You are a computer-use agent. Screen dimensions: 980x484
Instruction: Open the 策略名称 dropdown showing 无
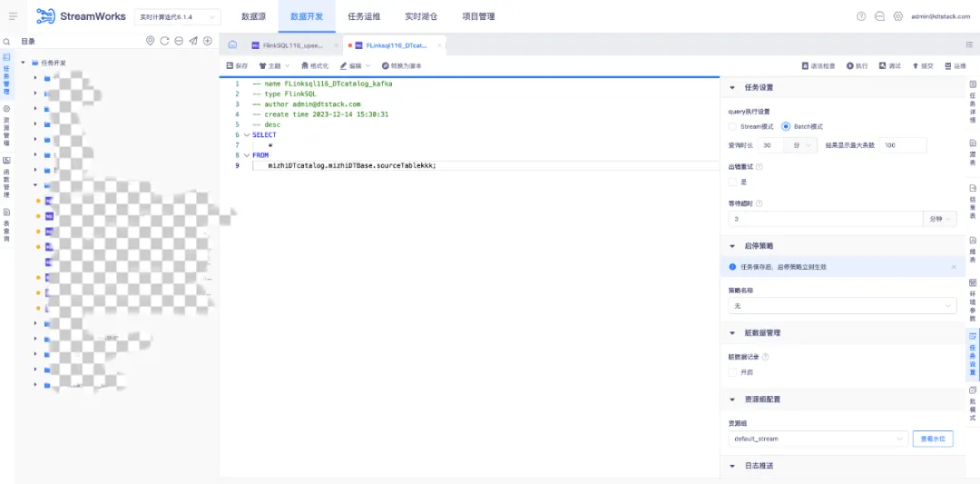pos(842,306)
